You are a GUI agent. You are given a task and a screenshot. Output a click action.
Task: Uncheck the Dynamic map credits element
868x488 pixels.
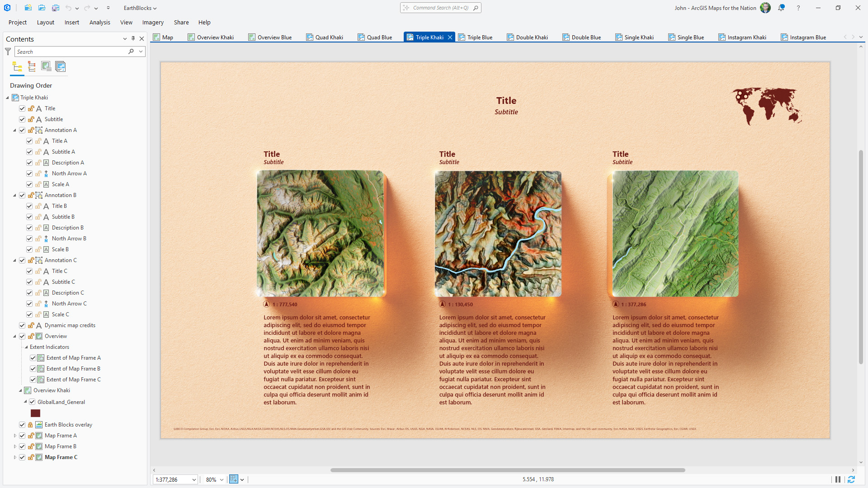(x=22, y=325)
